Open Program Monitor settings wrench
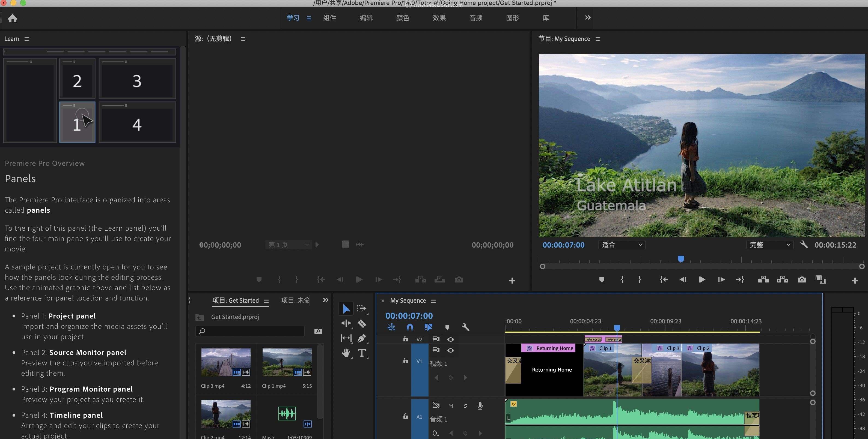The image size is (868, 439). click(x=804, y=244)
